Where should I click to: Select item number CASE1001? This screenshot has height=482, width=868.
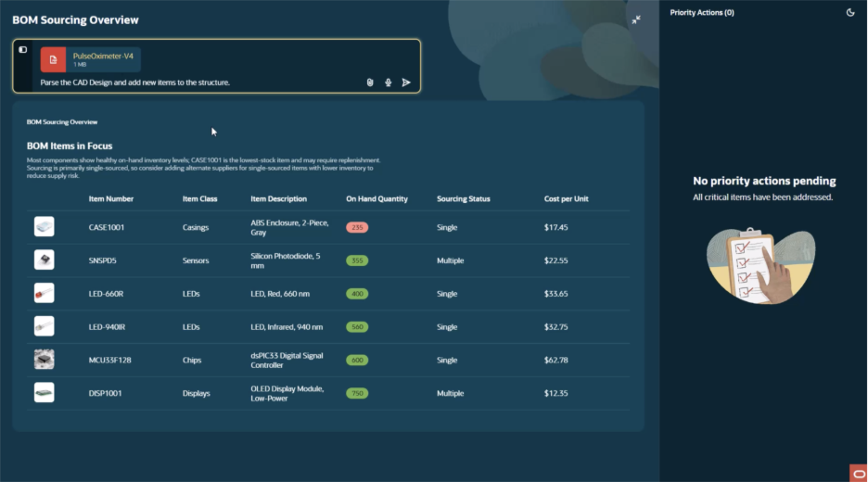[x=107, y=227]
